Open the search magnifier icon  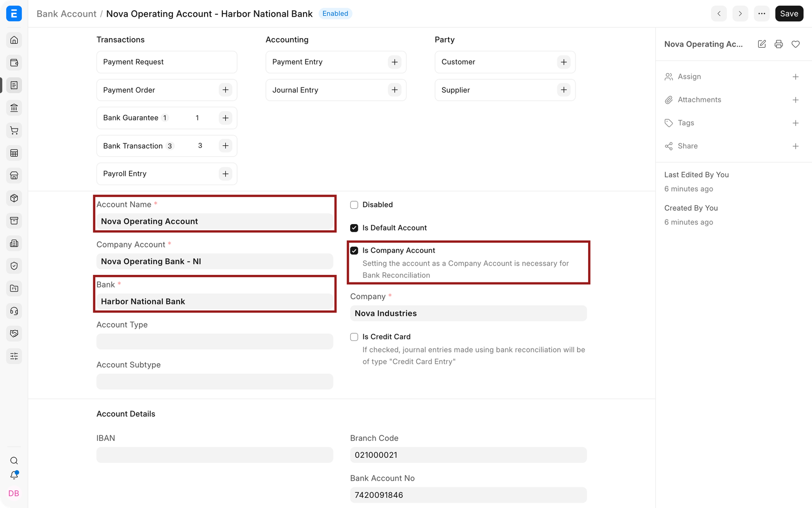(14, 461)
